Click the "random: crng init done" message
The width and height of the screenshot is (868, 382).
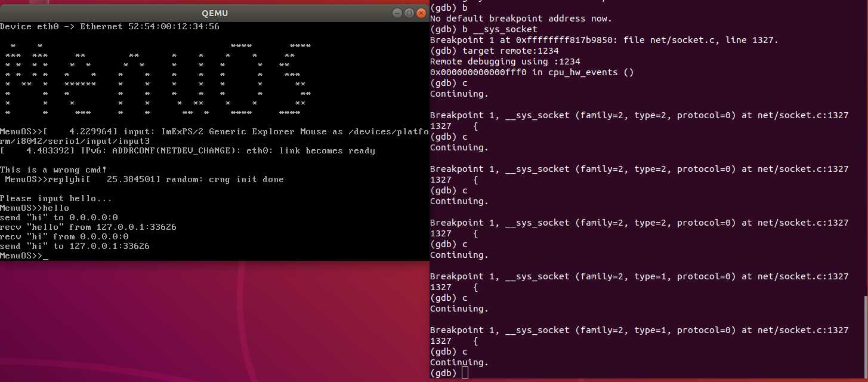[x=225, y=179]
